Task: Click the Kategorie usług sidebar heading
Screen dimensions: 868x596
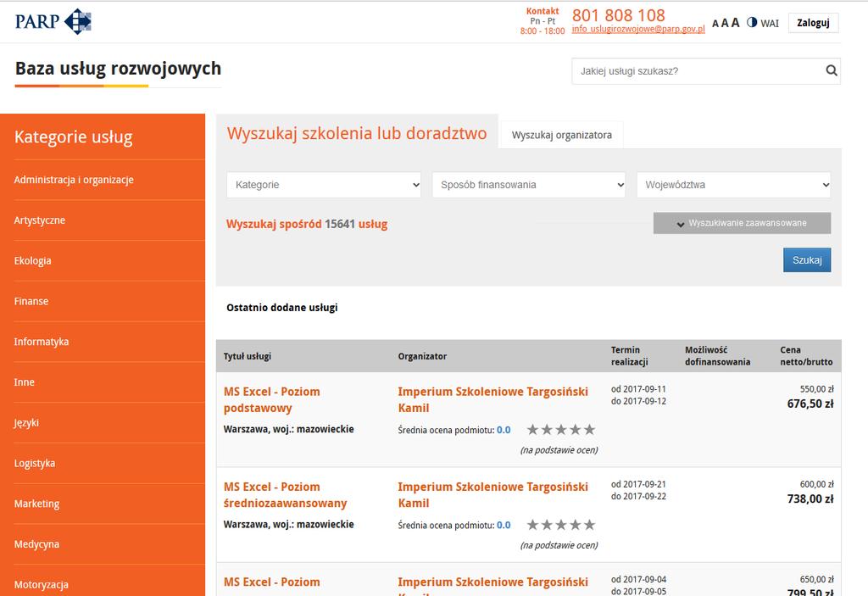Action: coord(74,136)
